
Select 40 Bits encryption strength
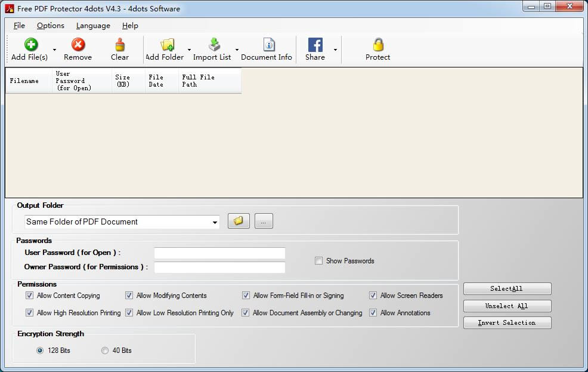pyautogui.click(x=104, y=351)
